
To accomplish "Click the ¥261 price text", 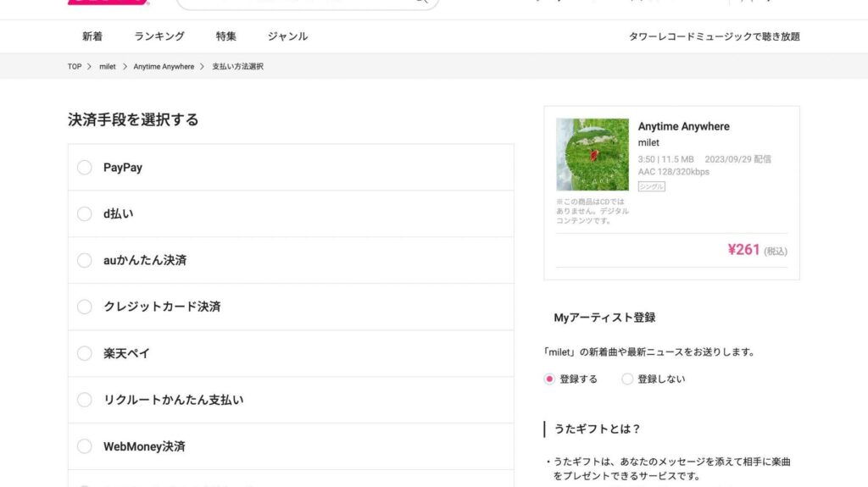I will (x=743, y=250).
